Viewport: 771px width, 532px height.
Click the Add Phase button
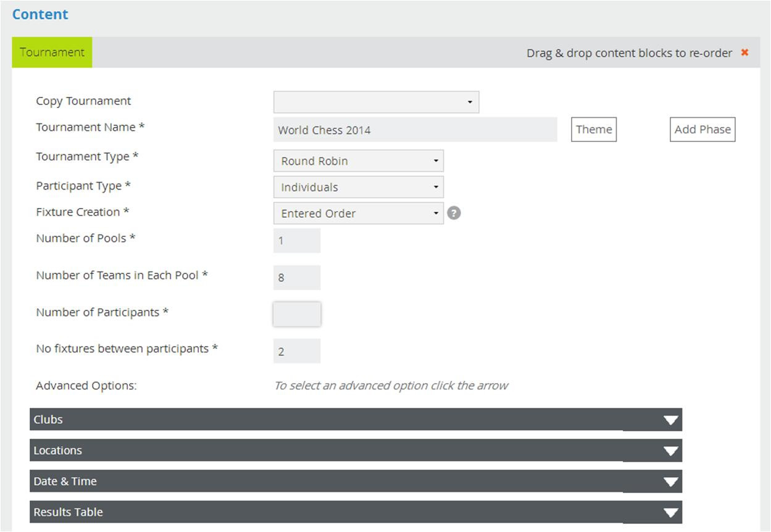coord(702,129)
